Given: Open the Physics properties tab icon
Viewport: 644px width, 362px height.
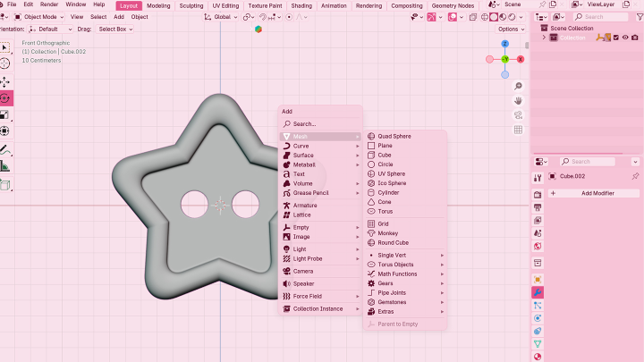Looking at the screenshot, I should pos(538,318).
